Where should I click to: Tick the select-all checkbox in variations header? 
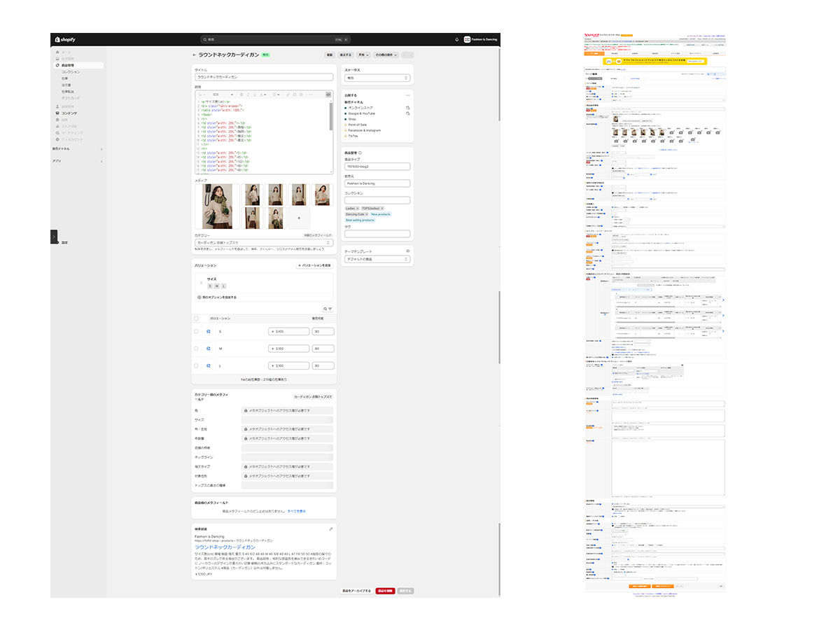196,318
